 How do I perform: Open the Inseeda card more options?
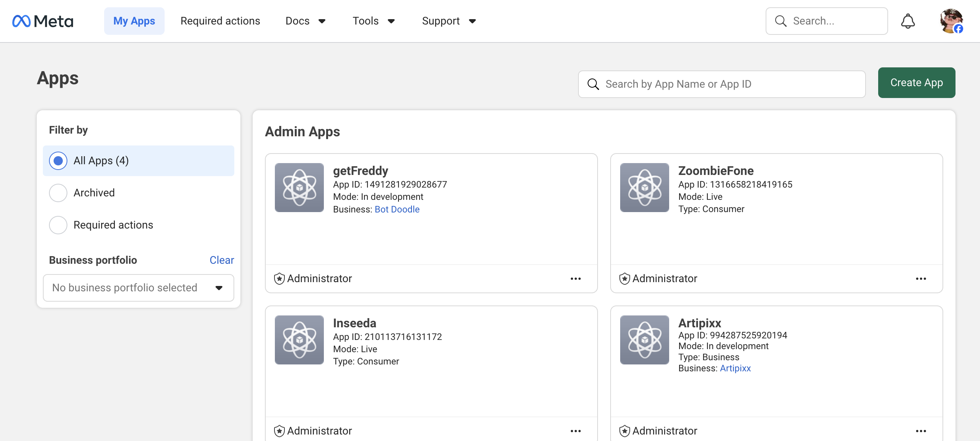pos(575,431)
